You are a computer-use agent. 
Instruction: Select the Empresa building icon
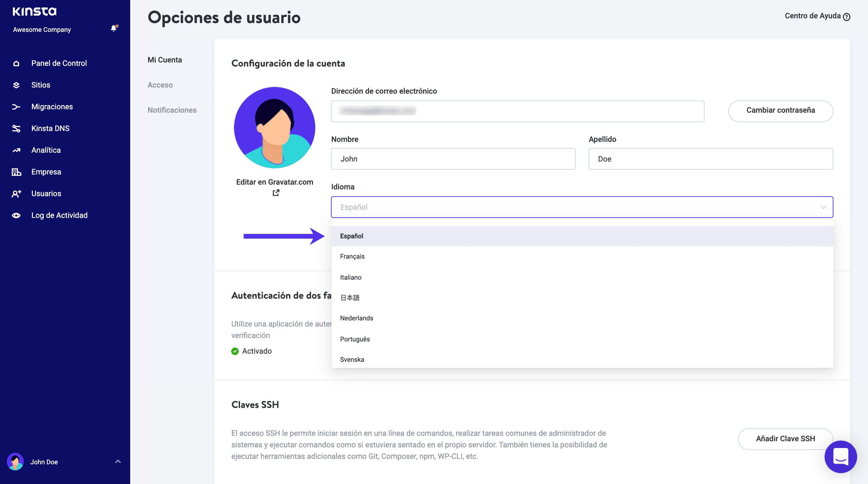coord(16,172)
